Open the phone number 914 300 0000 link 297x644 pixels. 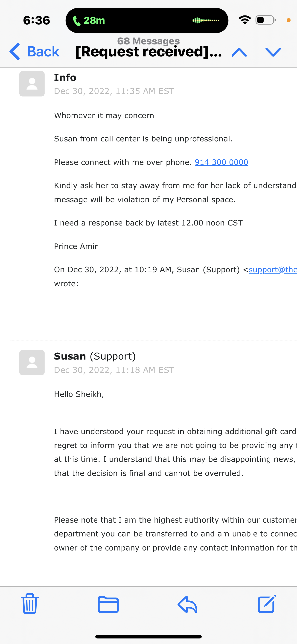[221, 162]
